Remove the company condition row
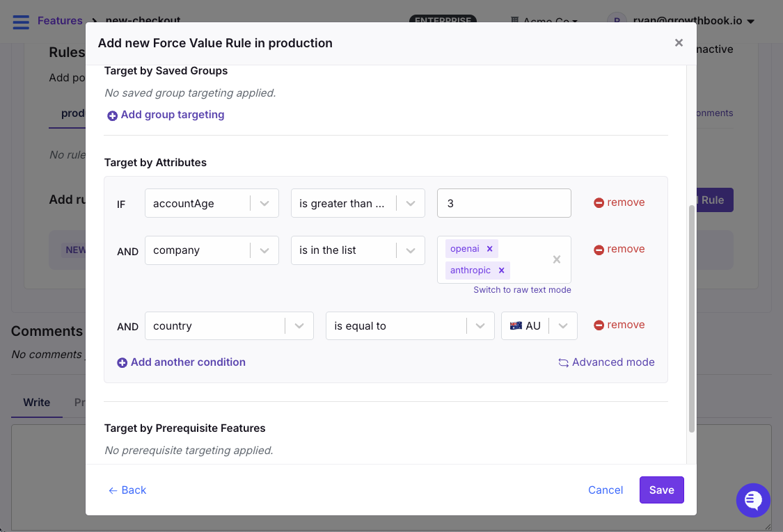This screenshot has width=783, height=532. [x=619, y=249]
